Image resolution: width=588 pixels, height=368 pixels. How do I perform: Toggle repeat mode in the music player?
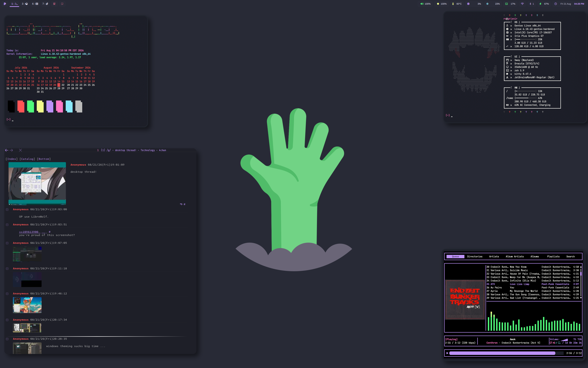point(551,343)
